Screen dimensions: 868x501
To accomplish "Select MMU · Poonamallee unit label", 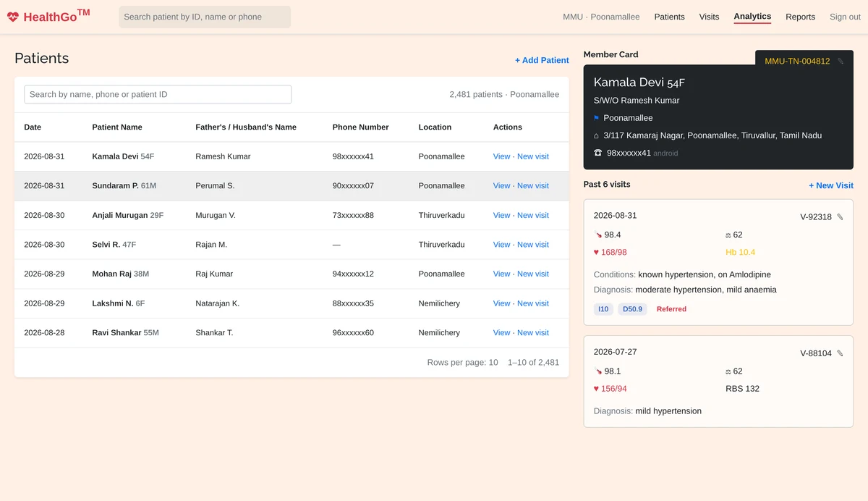I will click(601, 17).
